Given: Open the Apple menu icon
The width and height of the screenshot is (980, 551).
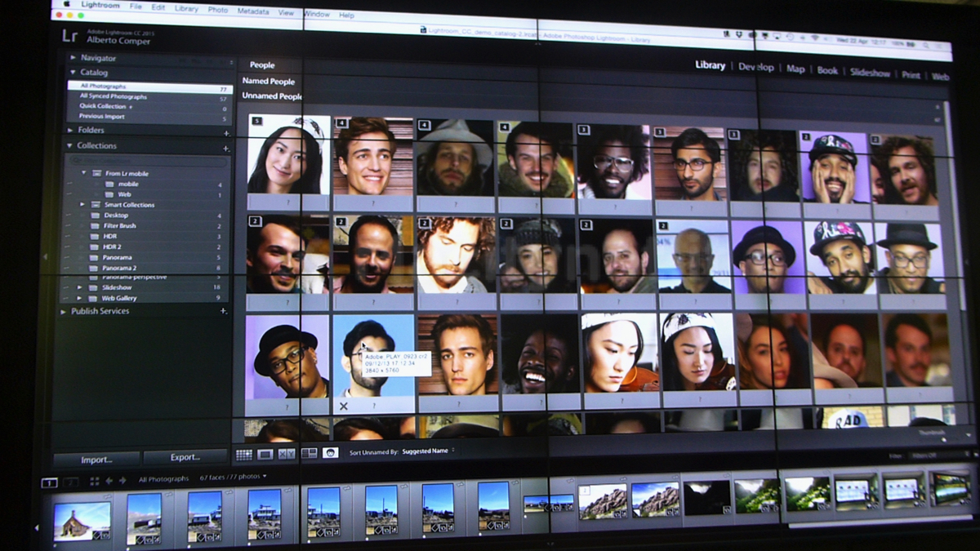Looking at the screenshot, I should pos(66,5).
